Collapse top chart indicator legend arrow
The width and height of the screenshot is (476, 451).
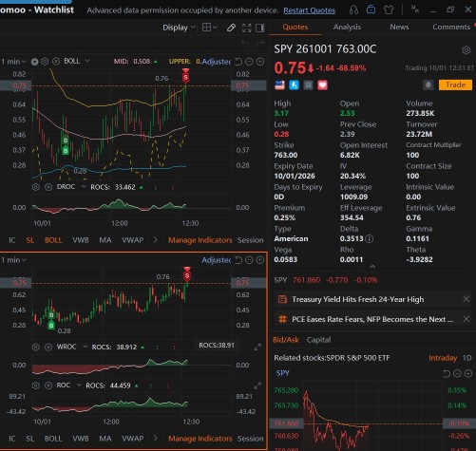pos(34,62)
